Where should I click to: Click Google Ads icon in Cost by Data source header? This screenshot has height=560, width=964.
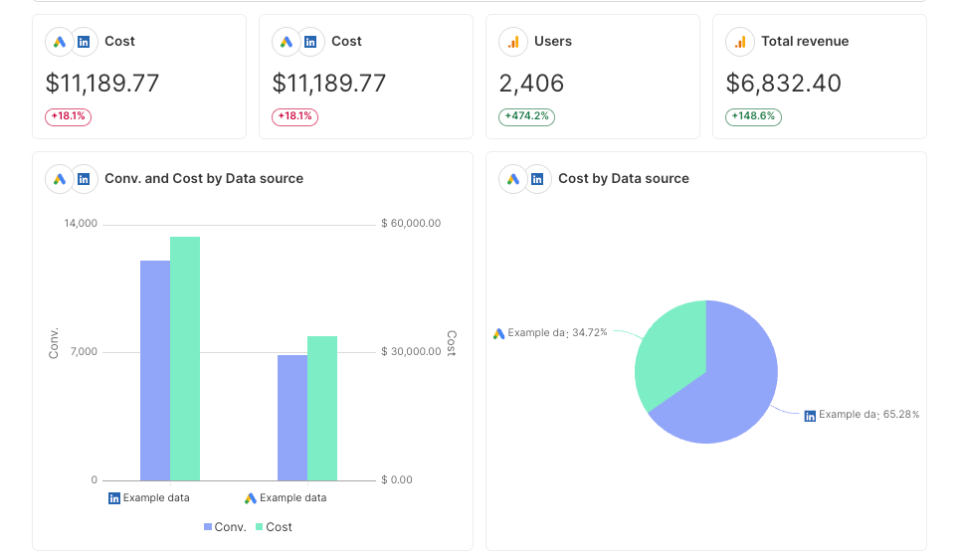(513, 179)
